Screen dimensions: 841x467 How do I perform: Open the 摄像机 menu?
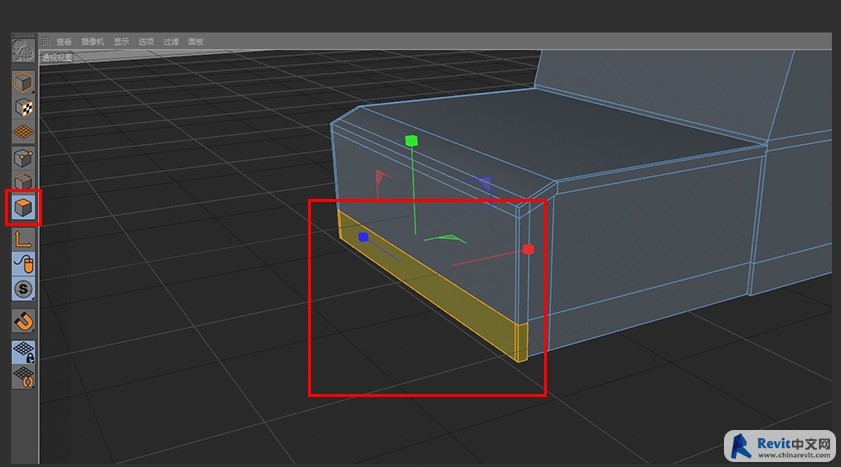[93, 41]
